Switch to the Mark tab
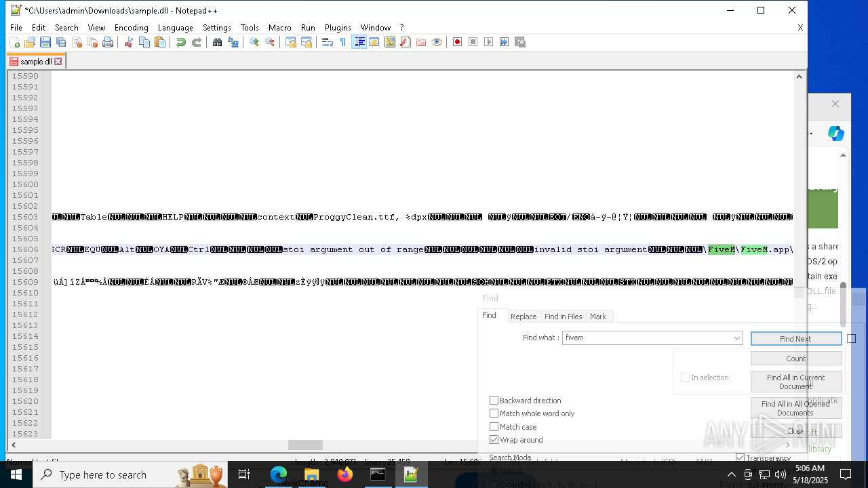This screenshot has height=488, width=868. pos(598,317)
